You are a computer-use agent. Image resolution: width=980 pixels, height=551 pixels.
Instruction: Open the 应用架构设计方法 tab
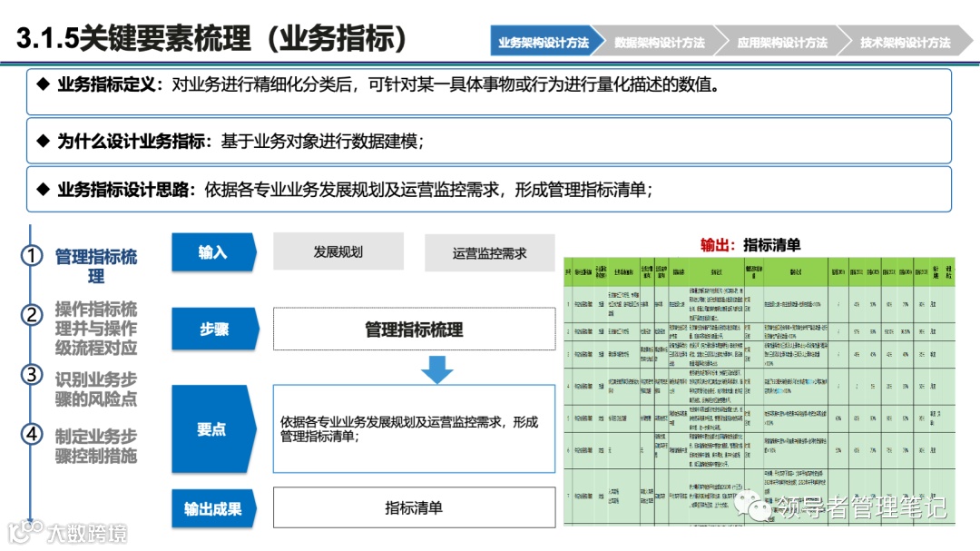782,42
